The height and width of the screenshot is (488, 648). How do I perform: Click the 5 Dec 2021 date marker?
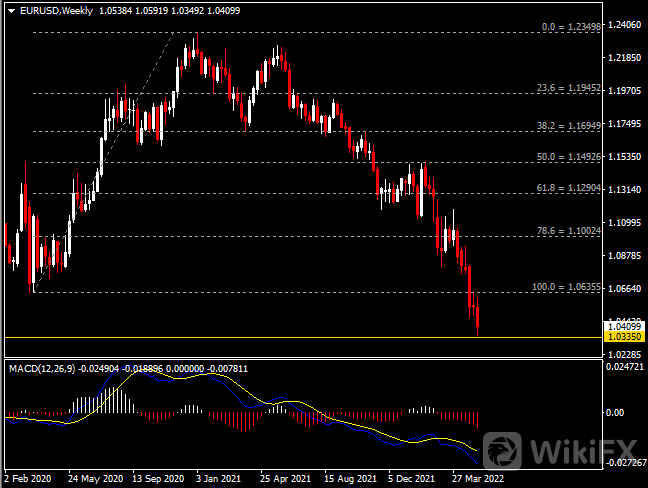coord(413,478)
